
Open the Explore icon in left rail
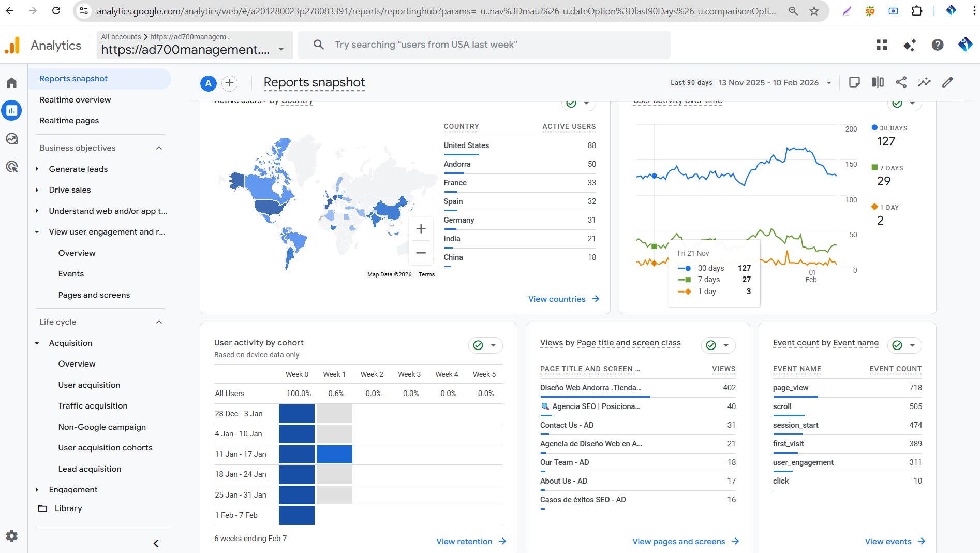pos(11,139)
